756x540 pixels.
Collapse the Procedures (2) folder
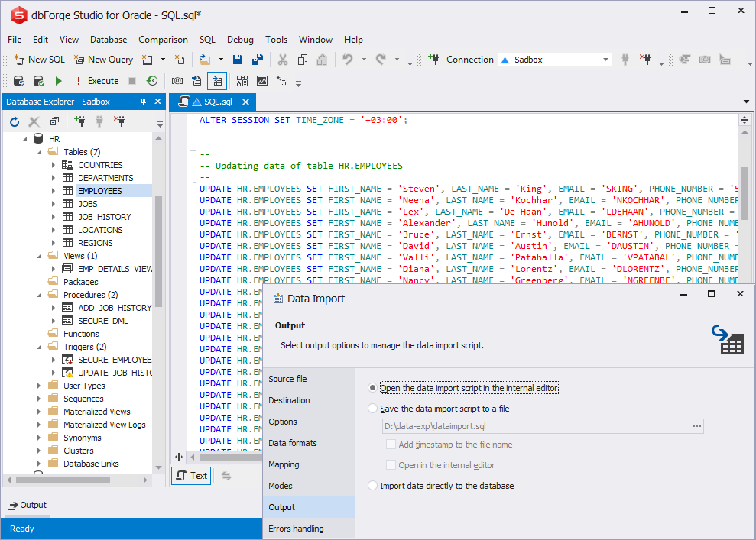40,295
